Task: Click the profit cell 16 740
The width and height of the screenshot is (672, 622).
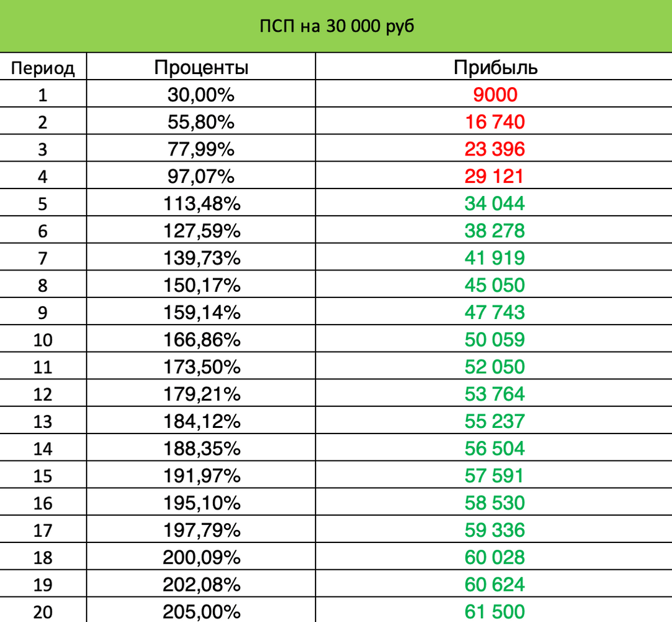Action: [495, 122]
